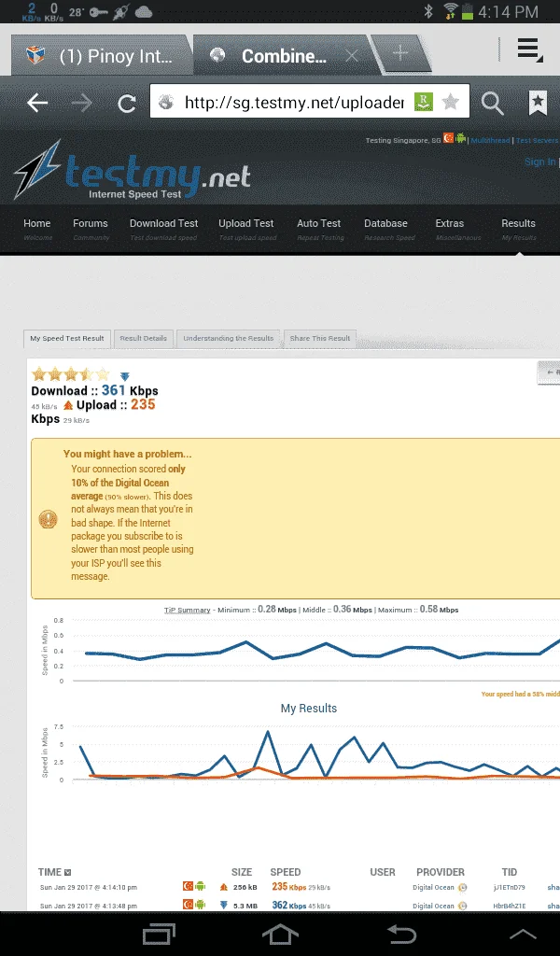The image size is (560, 956).
Task: Click the TiP Summary link
Action: point(187,610)
